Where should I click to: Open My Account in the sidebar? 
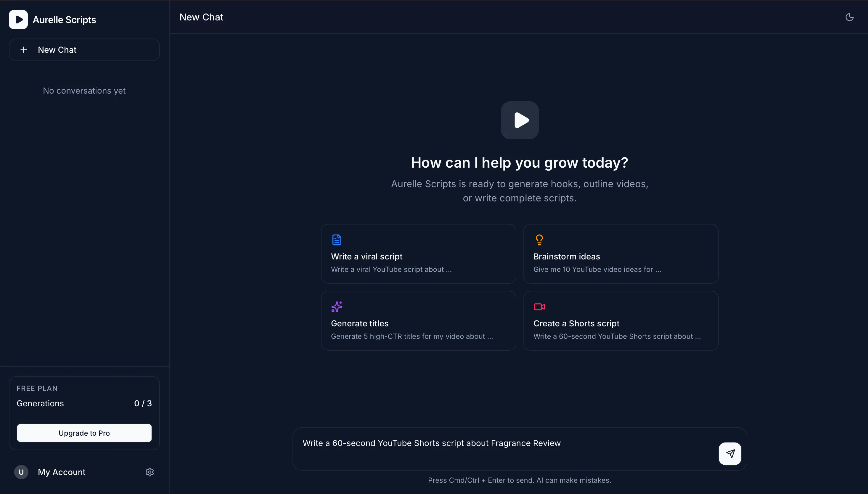[x=61, y=472]
